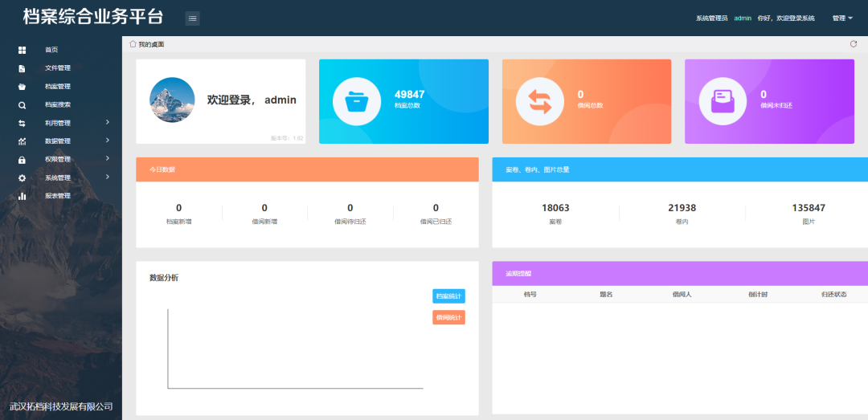
Task: Click the refresh icon at top right
Action: click(x=854, y=44)
